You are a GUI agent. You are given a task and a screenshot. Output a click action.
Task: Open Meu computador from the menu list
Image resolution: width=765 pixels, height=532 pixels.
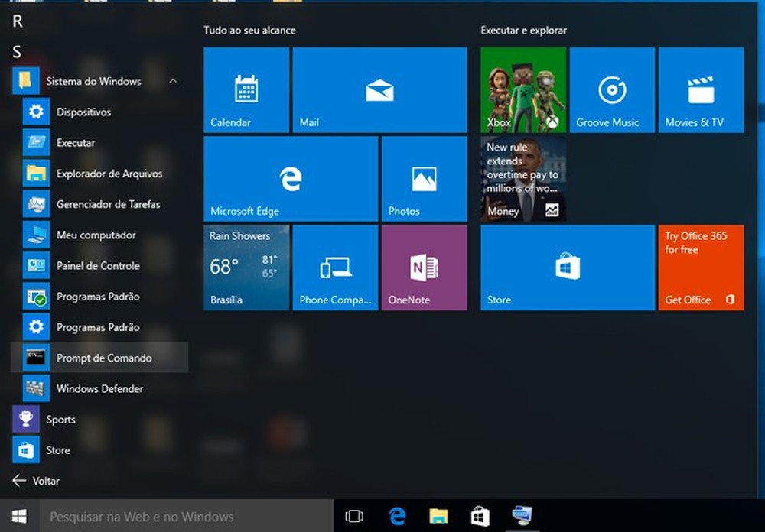click(95, 235)
